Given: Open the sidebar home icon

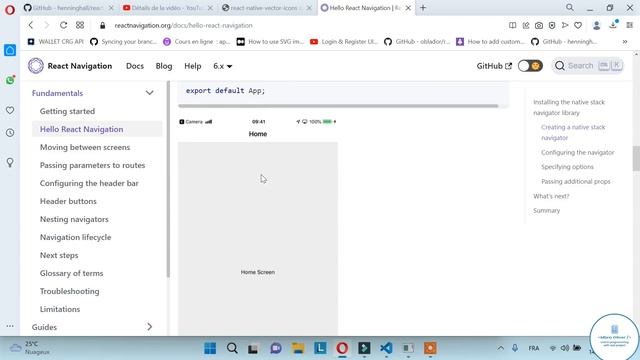Looking at the screenshot, I should click(10, 50).
